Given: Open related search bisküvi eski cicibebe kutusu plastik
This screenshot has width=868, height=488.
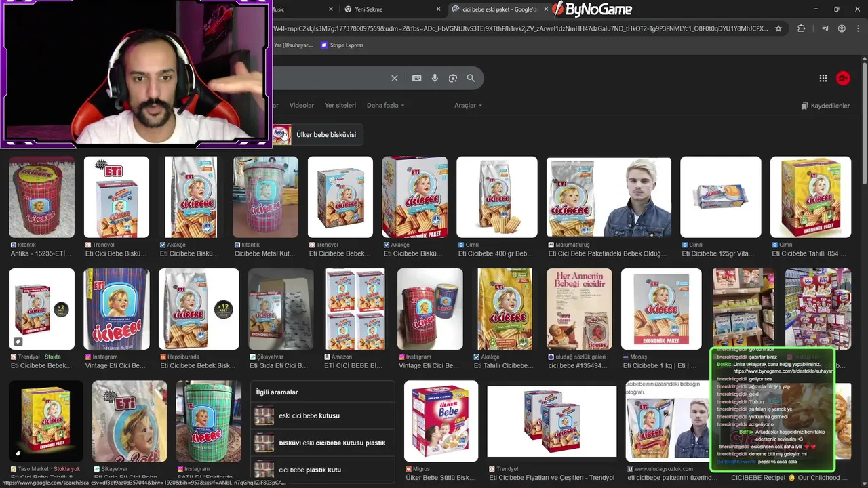Looking at the screenshot, I should coord(322,443).
